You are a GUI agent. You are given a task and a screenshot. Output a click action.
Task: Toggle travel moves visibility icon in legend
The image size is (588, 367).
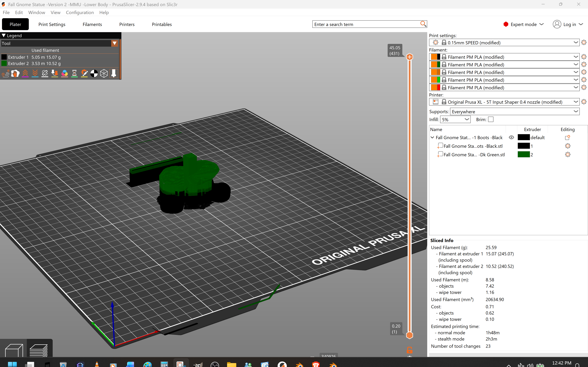point(5,73)
